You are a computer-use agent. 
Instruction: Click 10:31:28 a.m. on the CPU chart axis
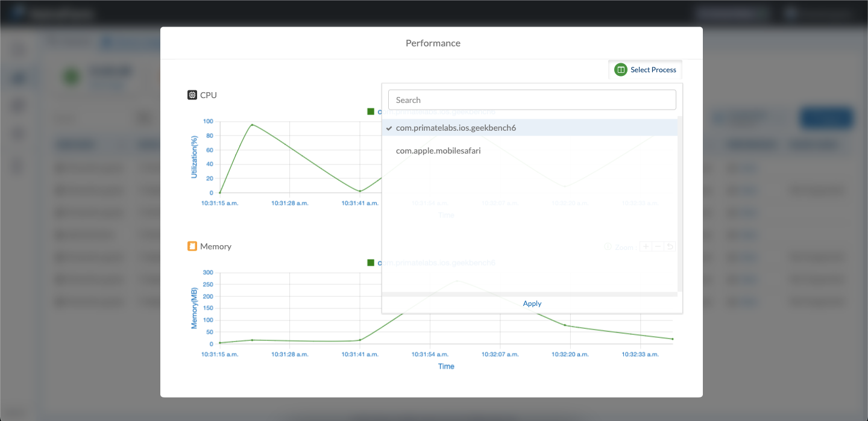(x=290, y=204)
